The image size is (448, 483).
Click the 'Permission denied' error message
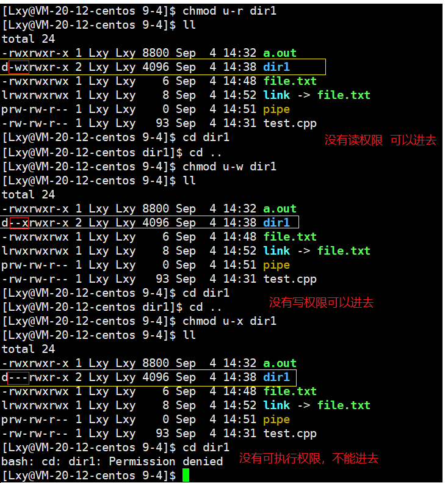point(166,462)
